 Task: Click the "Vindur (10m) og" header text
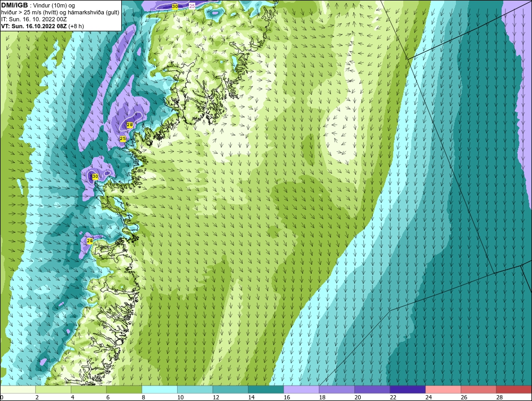tap(55, 5)
